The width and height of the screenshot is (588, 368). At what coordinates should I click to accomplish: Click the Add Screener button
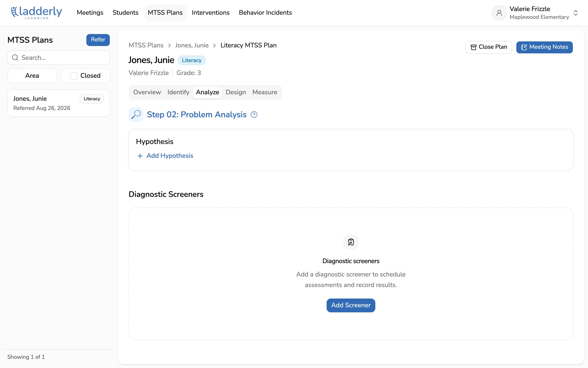click(x=351, y=305)
